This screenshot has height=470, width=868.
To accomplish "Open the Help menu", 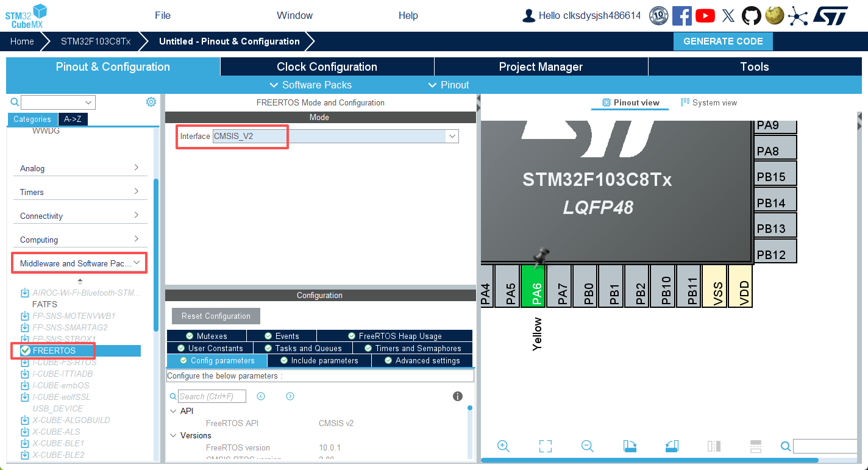I will [x=408, y=15].
